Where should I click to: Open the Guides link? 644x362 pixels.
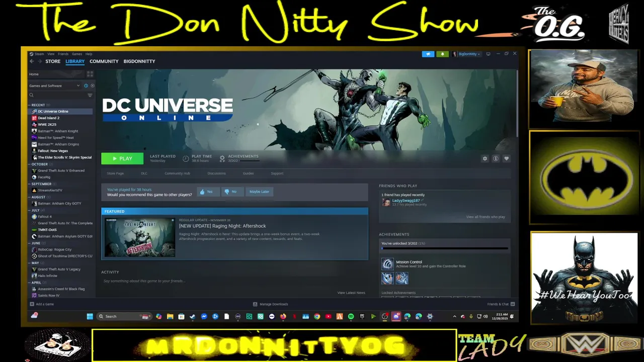(248, 173)
